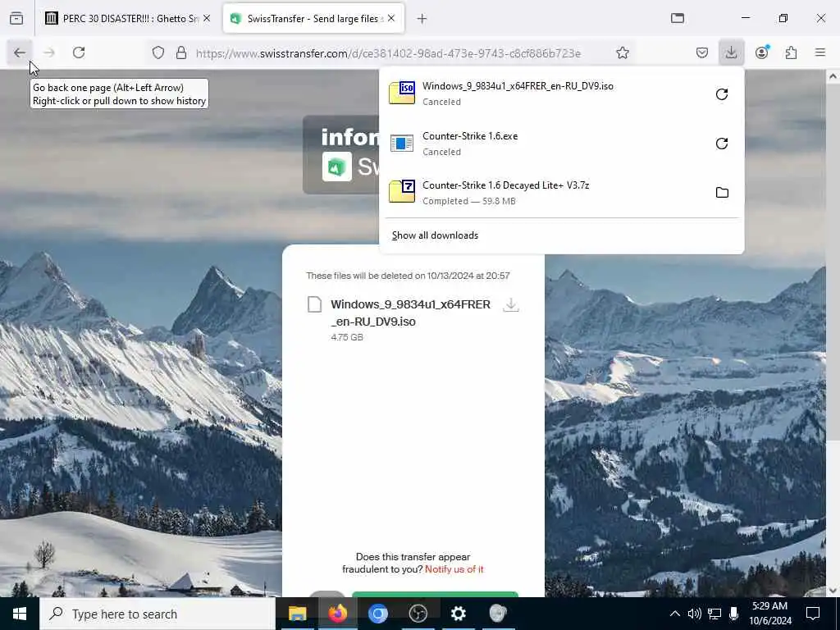Click Show all downloads
This screenshot has width=840, height=630.
(x=435, y=235)
